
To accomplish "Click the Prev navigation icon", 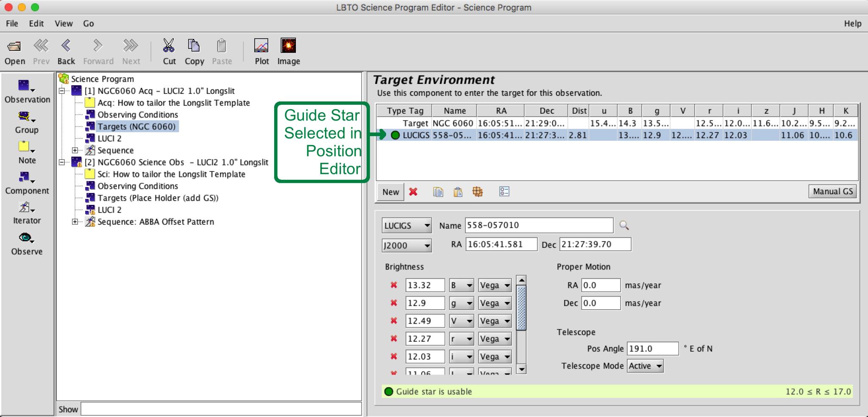I will [x=41, y=45].
